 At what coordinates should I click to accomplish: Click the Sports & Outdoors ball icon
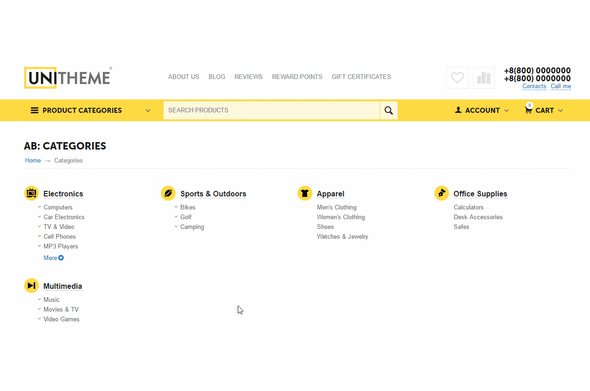(x=168, y=193)
